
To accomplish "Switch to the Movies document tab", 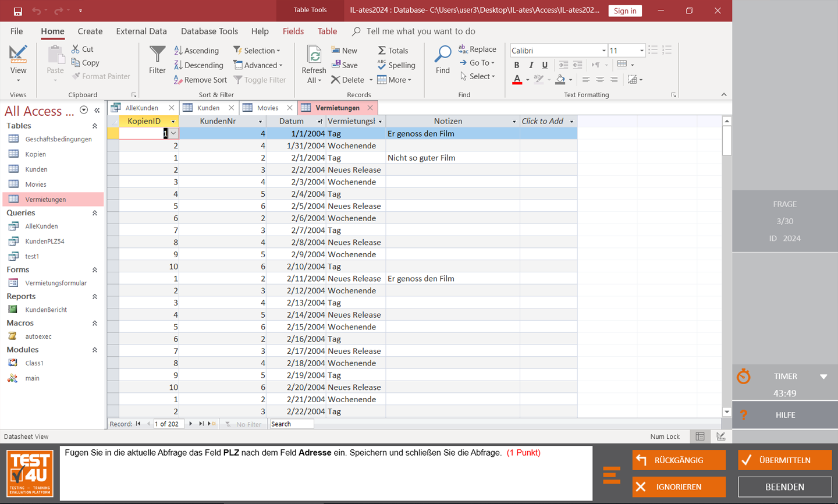I will point(268,108).
